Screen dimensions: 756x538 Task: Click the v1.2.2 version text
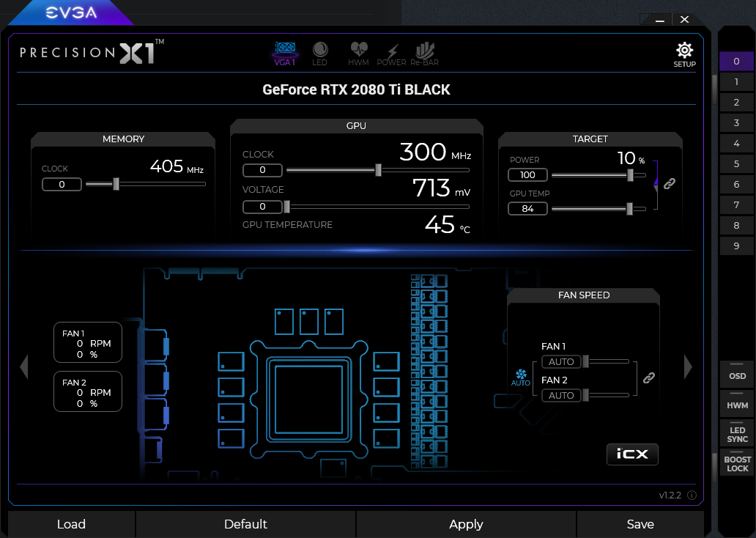[670, 495]
